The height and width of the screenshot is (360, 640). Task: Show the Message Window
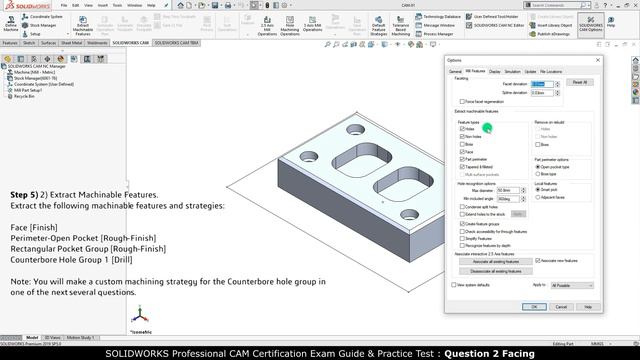(x=435, y=25)
